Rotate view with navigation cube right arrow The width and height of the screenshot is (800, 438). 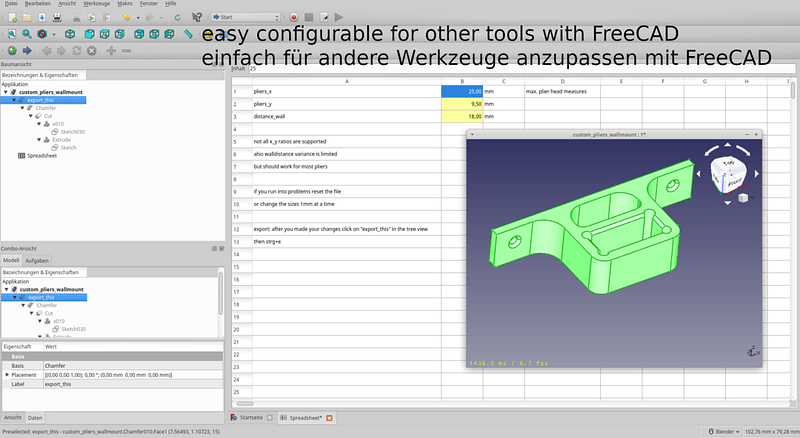coord(756,174)
